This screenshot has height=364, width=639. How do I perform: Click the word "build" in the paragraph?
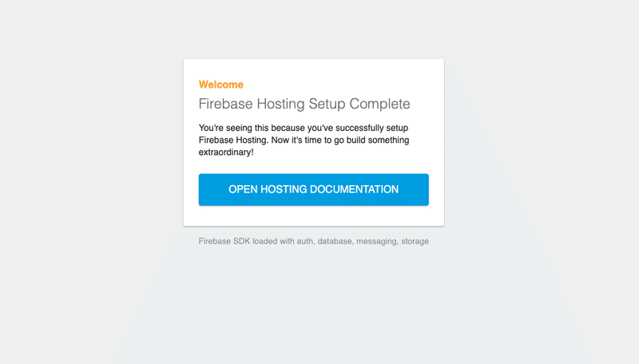click(356, 140)
